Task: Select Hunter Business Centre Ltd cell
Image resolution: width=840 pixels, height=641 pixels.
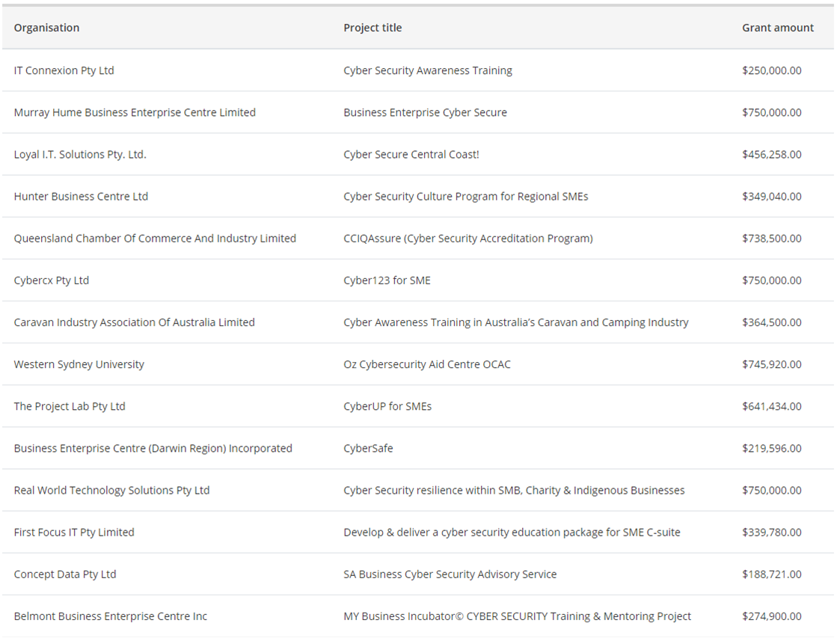Action: 81,197
